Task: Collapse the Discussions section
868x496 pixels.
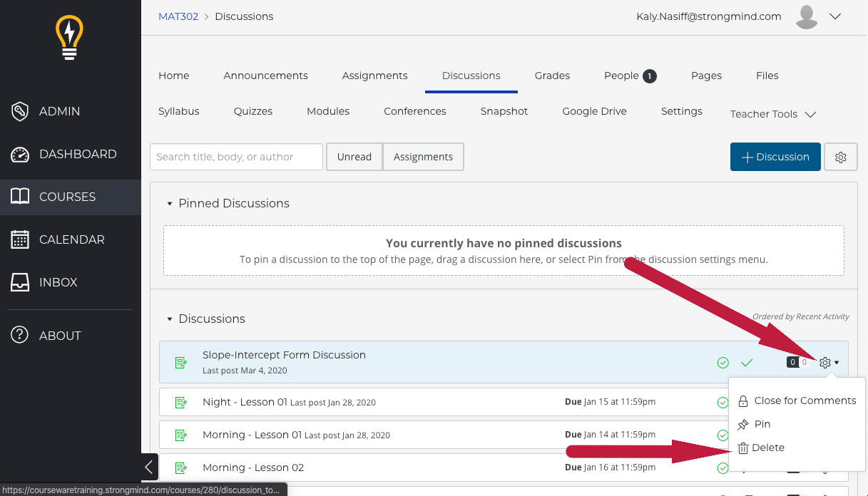Action: tap(170, 319)
